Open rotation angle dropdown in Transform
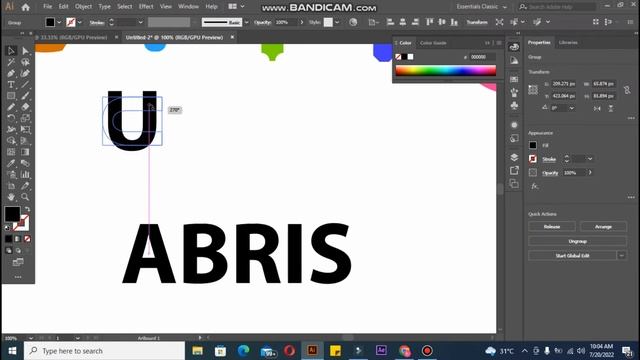Image resolution: width=640 pixels, height=360 pixels. tap(571, 108)
